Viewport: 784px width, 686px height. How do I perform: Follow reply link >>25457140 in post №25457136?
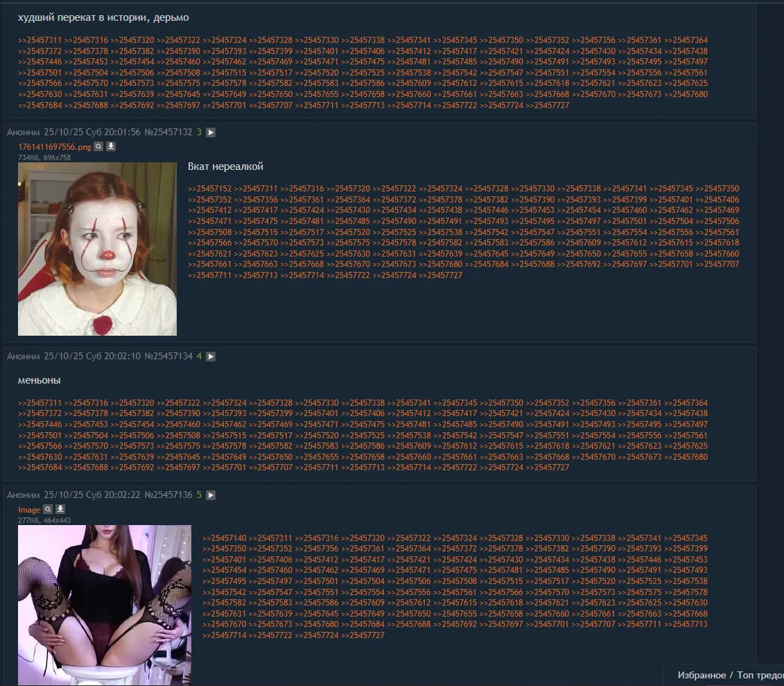[x=225, y=538]
